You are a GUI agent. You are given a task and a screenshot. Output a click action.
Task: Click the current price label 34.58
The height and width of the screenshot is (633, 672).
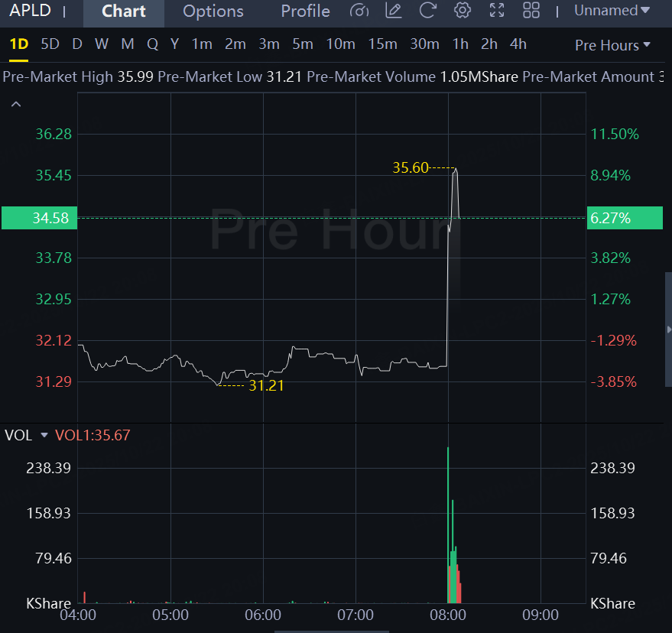pyautogui.click(x=40, y=218)
